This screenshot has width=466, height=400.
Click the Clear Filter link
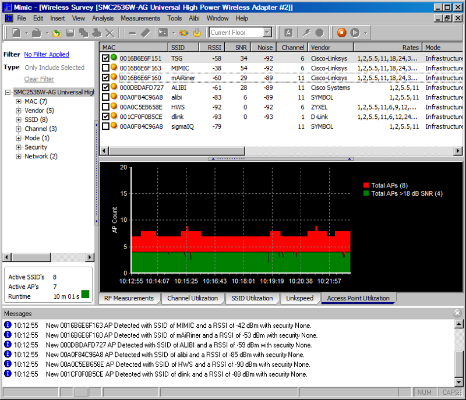point(39,79)
